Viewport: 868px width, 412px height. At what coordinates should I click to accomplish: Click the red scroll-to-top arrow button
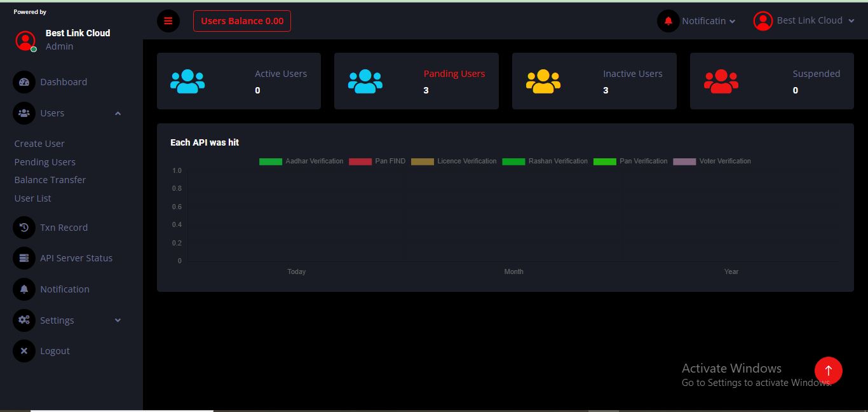point(828,370)
